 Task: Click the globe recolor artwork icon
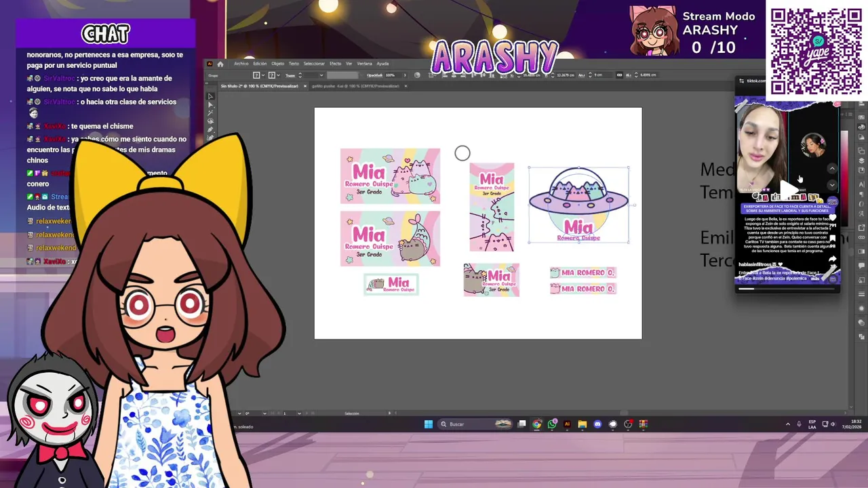(417, 75)
